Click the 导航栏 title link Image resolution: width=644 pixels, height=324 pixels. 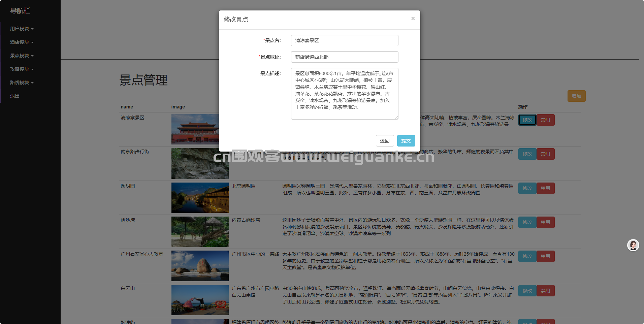[20, 11]
